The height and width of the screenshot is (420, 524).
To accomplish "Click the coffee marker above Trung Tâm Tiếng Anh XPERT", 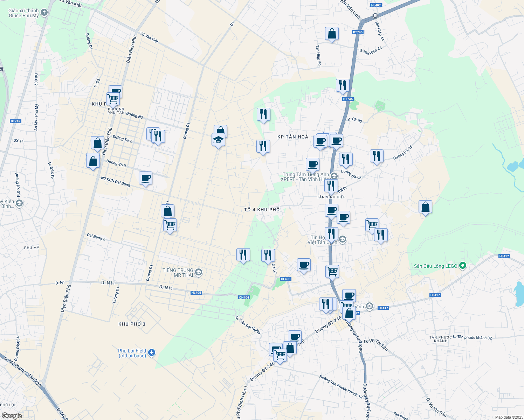I will [x=312, y=165].
